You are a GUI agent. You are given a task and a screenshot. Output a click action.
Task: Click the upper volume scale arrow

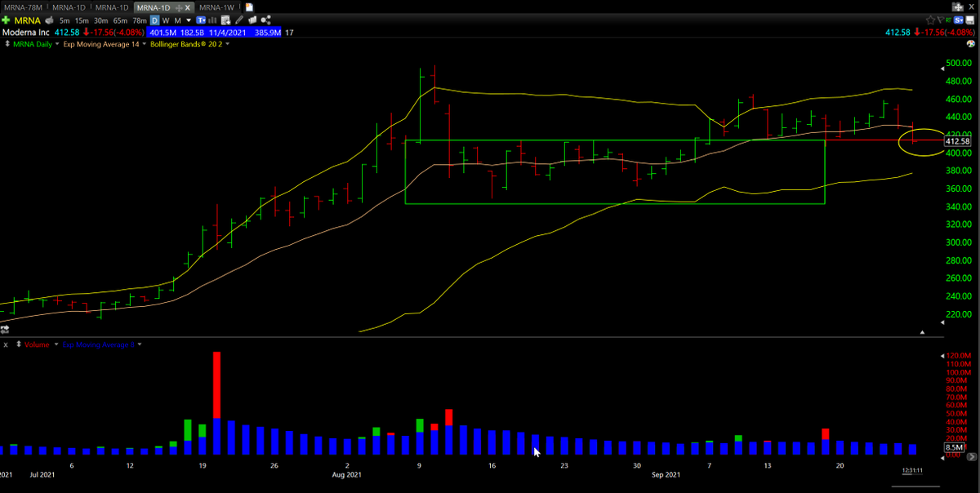coord(942,356)
